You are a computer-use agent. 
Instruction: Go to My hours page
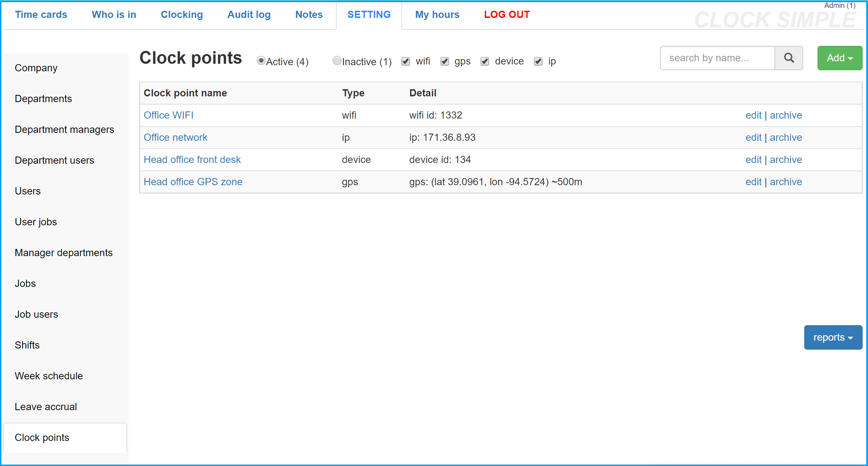[x=437, y=15]
